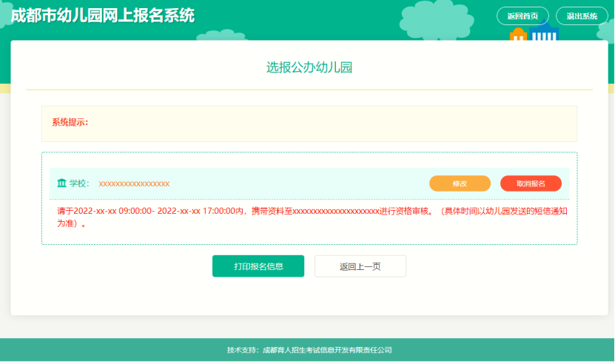This screenshot has width=615, height=364.
Task: Click the red 取消报名 button
Action: pos(531,183)
